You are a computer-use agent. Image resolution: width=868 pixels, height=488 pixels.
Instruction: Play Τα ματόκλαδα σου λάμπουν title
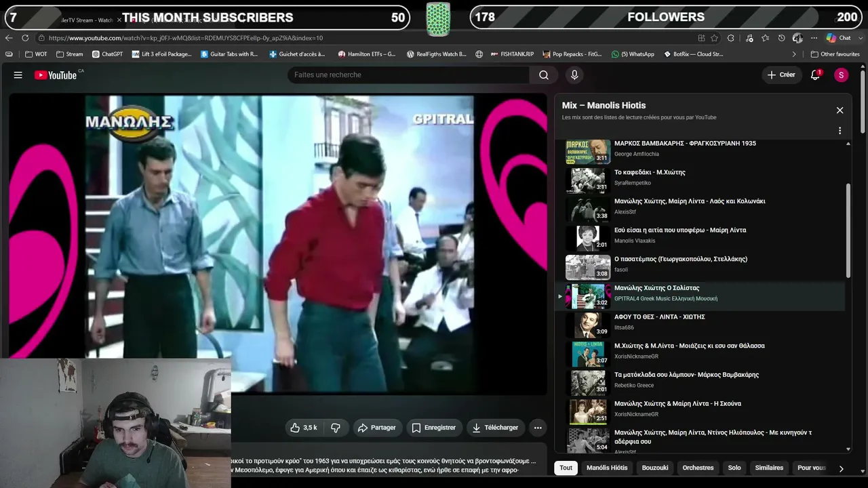pyautogui.click(x=686, y=375)
